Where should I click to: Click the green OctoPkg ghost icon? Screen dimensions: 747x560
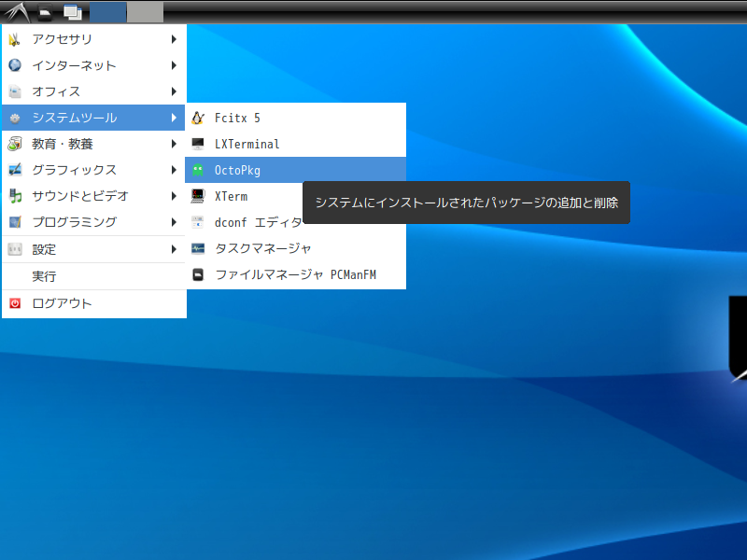click(198, 170)
